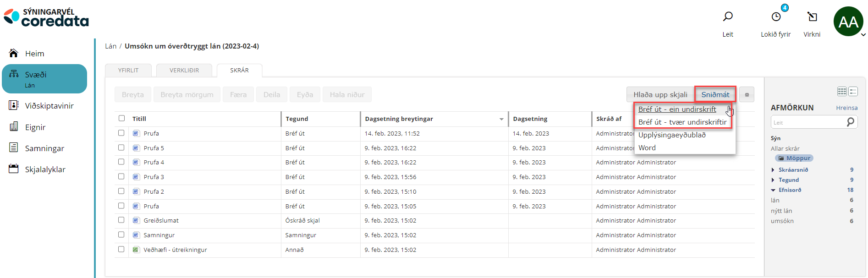Click the Hreinsa link
Image resolution: width=868 pixels, height=278 pixels.
(846, 108)
